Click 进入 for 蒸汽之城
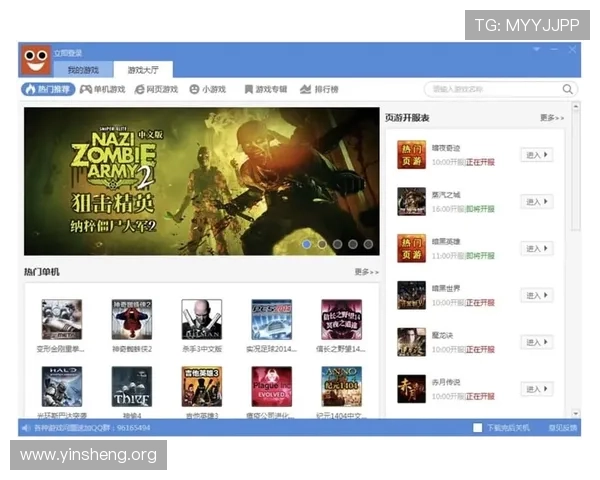 tap(537, 202)
